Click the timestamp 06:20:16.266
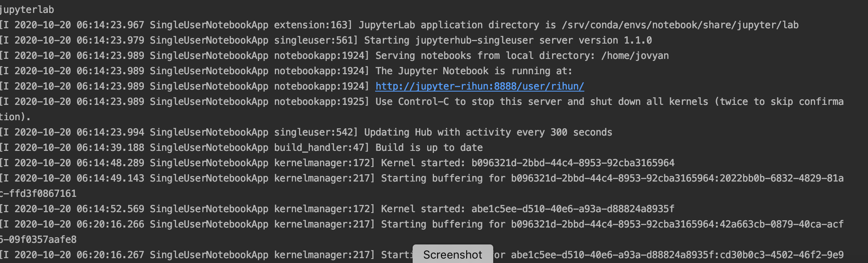 coord(110,224)
